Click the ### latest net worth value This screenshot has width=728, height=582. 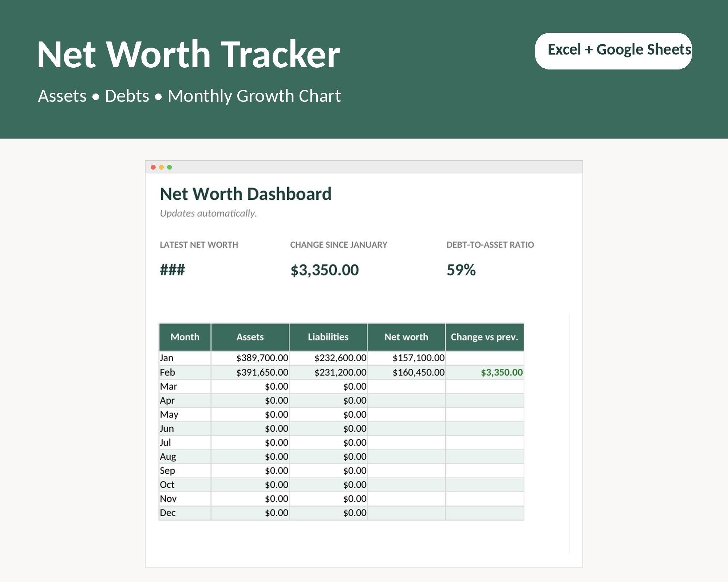tap(173, 270)
